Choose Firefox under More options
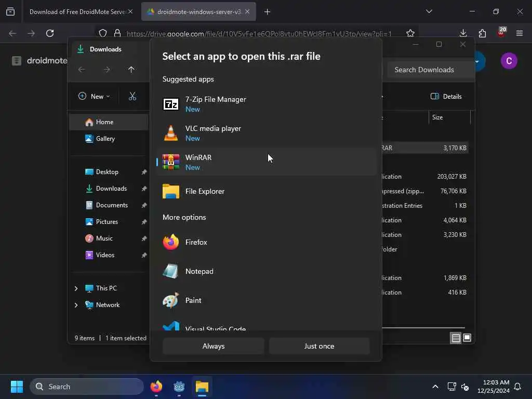The height and width of the screenshot is (399, 532). [x=267, y=242]
